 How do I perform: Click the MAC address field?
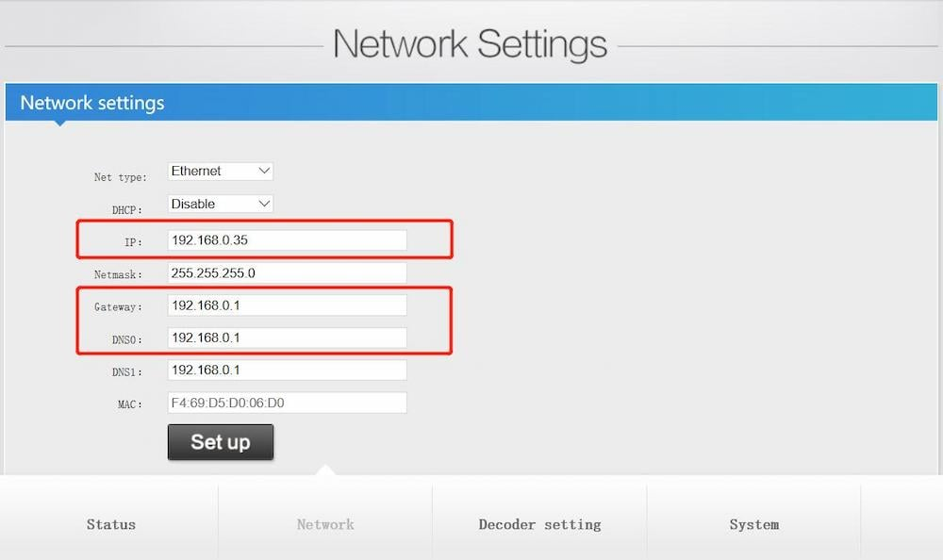point(287,402)
